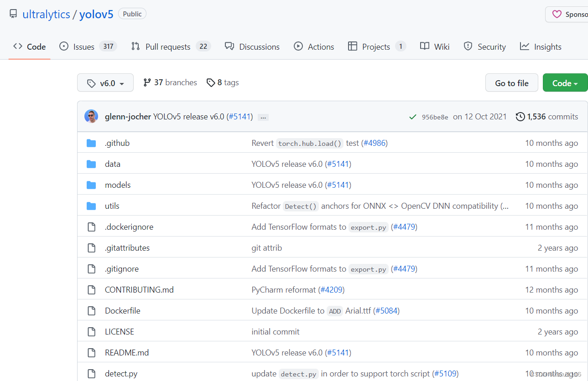Image resolution: width=588 pixels, height=381 pixels.
Task: Open the Discussions tab
Action: click(x=252, y=46)
